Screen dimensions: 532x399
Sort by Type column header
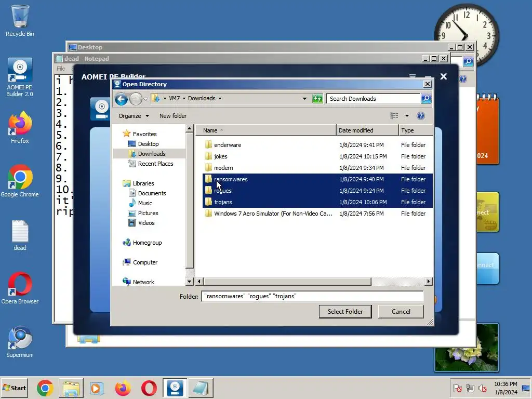click(x=416, y=130)
